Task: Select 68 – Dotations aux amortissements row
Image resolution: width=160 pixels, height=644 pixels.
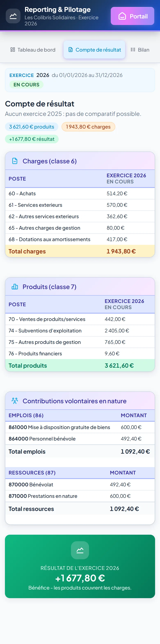Action: coord(80,240)
